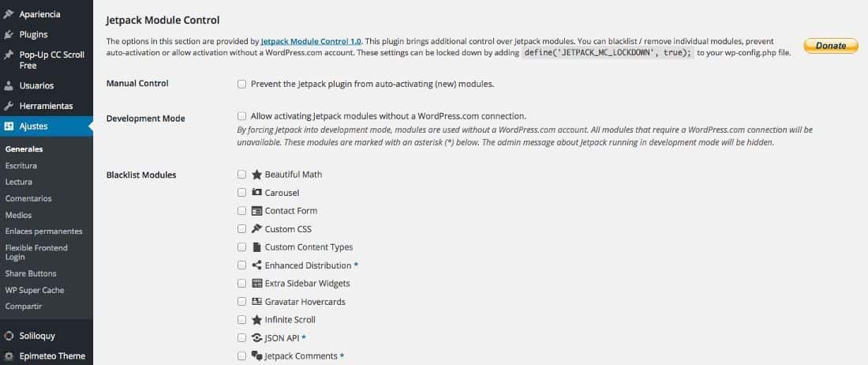Check the Carousel module checkbox
This screenshot has height=365, width=868.
pos(242,193)
